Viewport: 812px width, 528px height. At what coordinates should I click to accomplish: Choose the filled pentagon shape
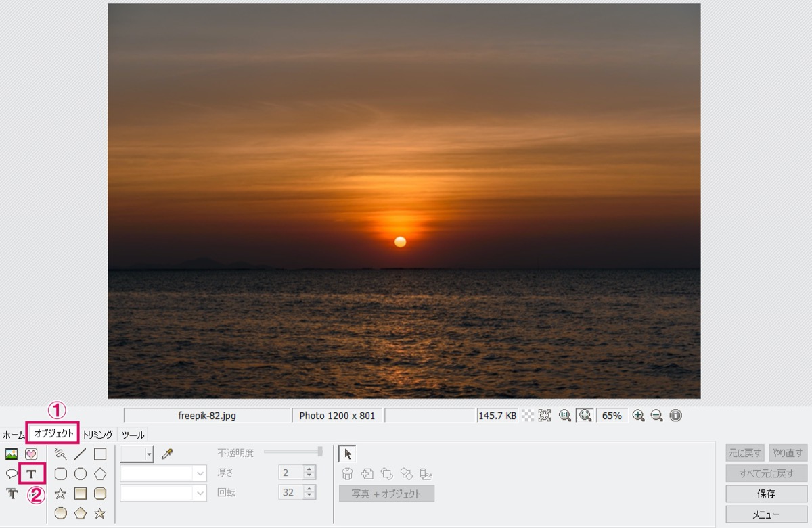80,513
